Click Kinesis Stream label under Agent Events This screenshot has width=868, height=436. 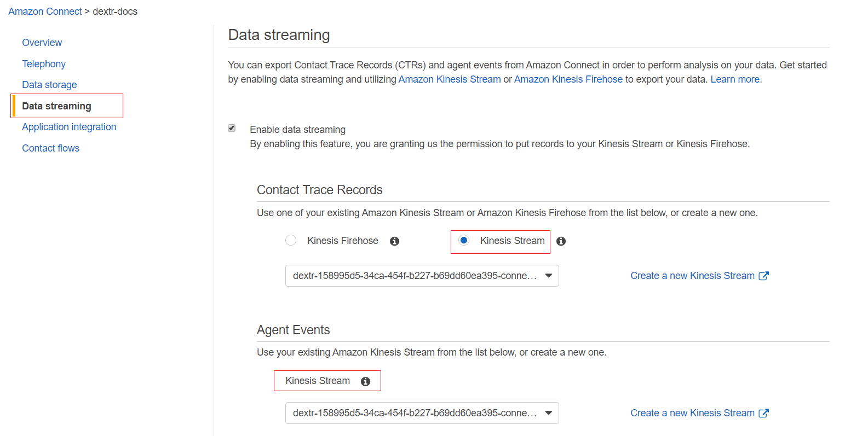318,381
